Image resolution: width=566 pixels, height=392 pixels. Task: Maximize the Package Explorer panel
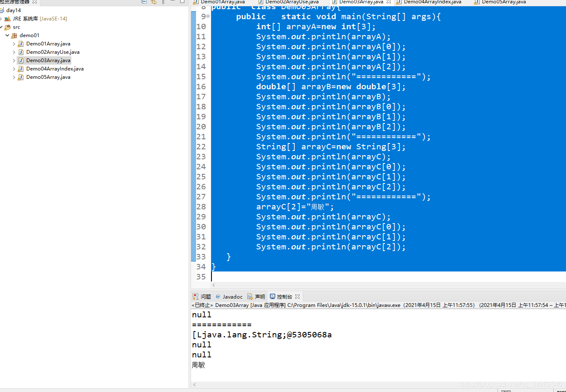point(182,2)
